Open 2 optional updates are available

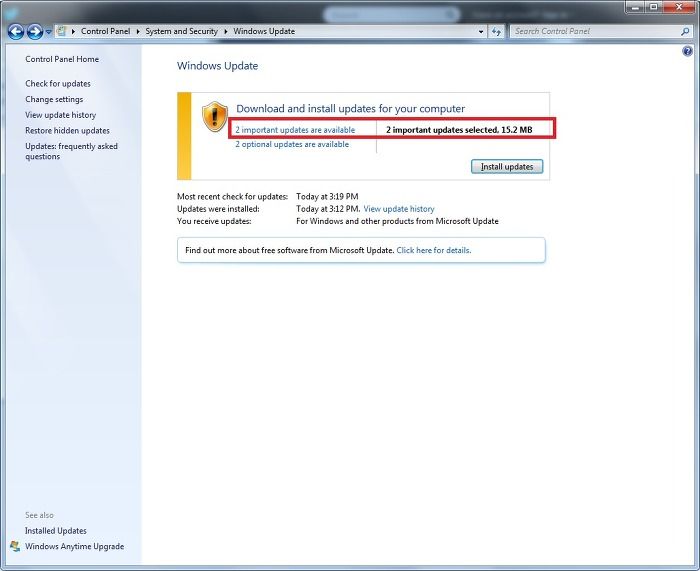point(292,144)
